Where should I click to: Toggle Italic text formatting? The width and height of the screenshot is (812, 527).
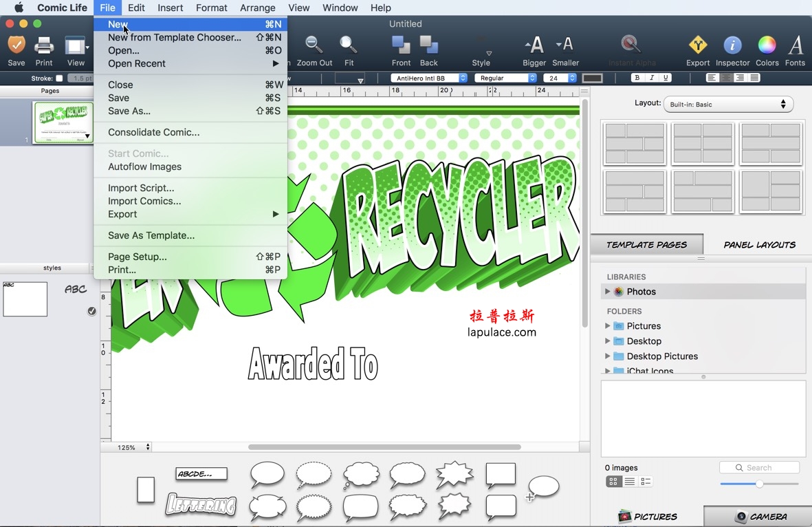pos(652,78)
